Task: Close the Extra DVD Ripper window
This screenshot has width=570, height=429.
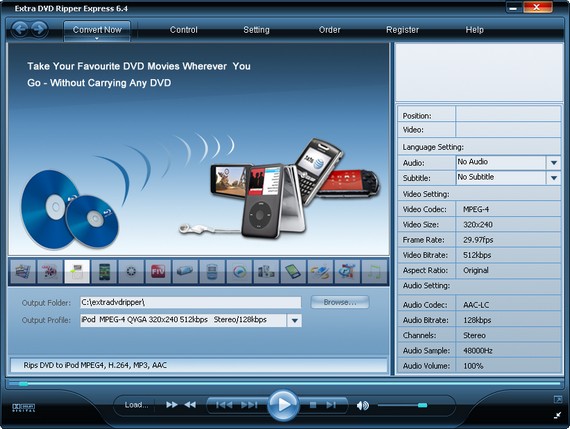Action: tap(537, 8)
